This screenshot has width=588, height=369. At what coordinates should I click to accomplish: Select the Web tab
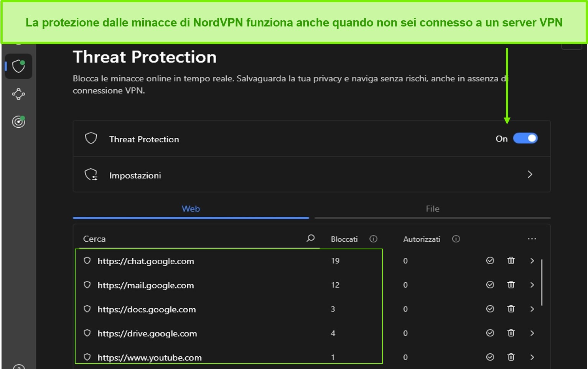(x=191, y=209)
